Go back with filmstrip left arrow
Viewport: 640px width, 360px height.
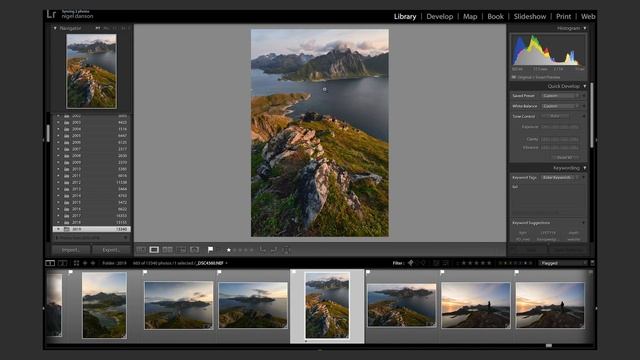pos(85,263)
